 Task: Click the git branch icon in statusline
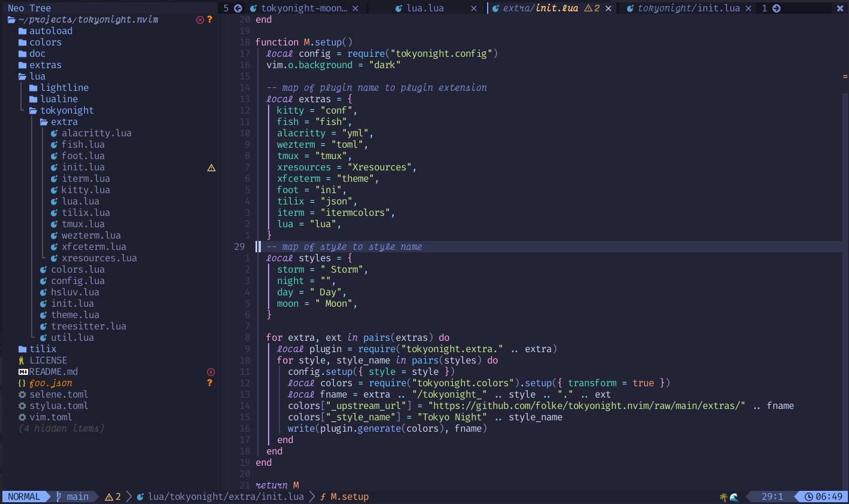click(x=59, y=497)
